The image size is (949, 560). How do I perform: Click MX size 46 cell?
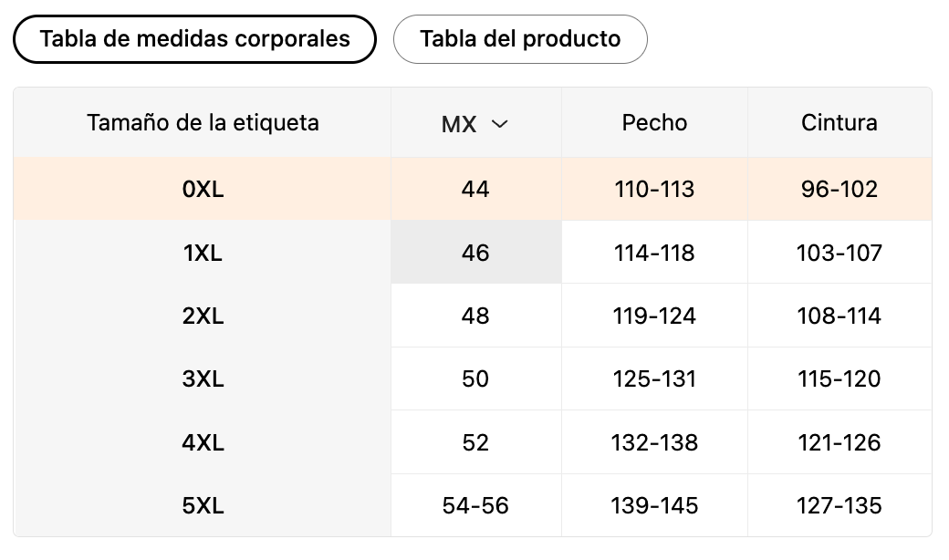(x=475, y=253)
